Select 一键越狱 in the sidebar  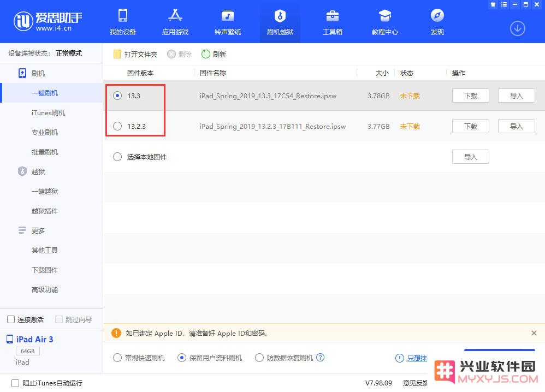click(x=45, y=191)
